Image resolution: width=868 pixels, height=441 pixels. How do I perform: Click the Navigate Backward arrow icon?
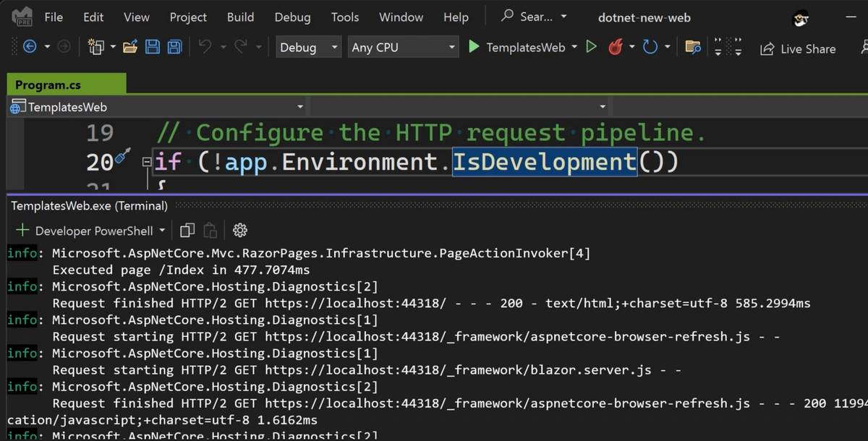(x=30, y=47)
